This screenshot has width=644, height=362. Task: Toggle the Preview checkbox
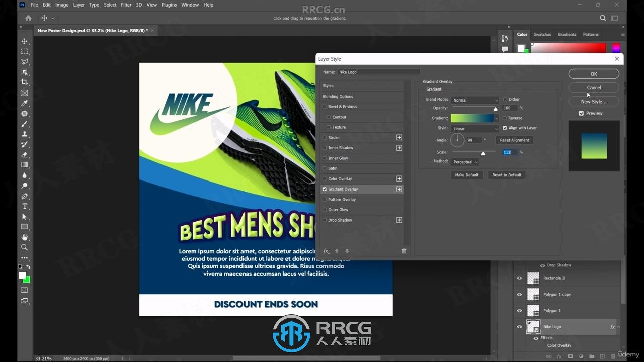[x=581, y=113]
